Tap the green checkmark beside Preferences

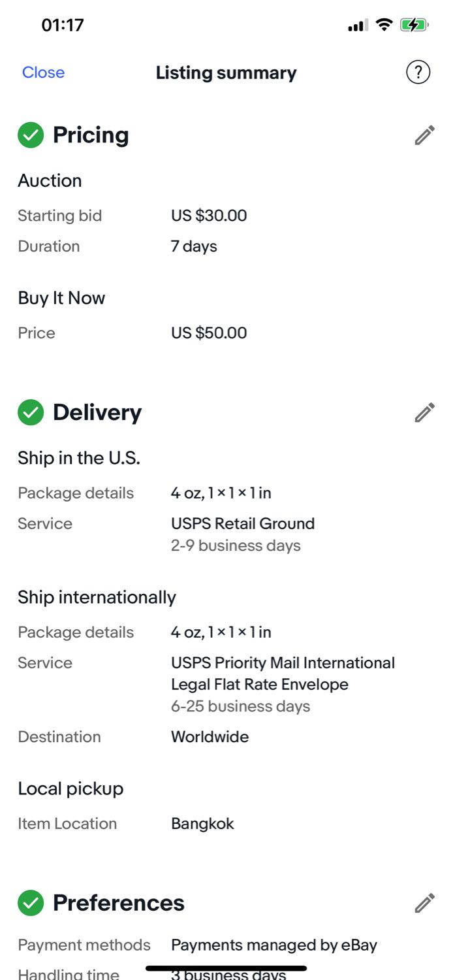tap(31, 903)
